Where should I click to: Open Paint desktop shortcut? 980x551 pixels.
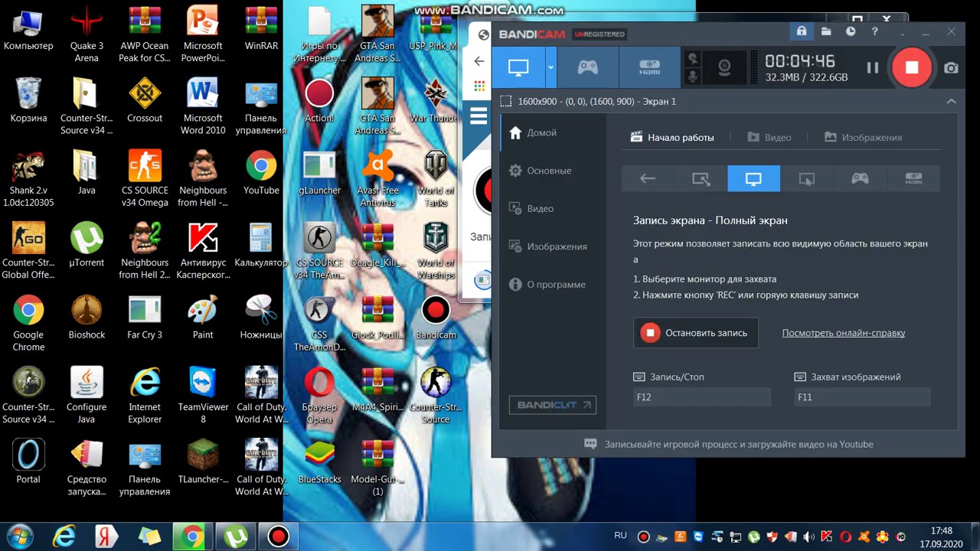203,316
